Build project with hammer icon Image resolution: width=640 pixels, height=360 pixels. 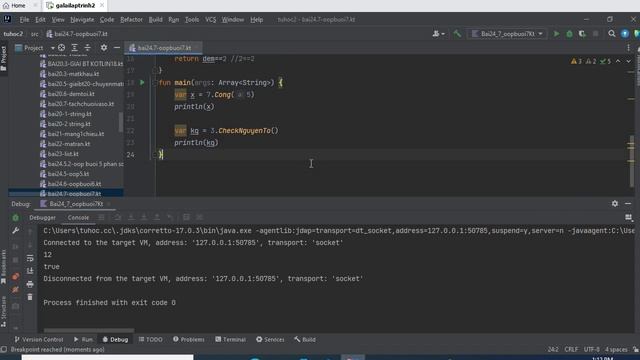coord(457,34)
